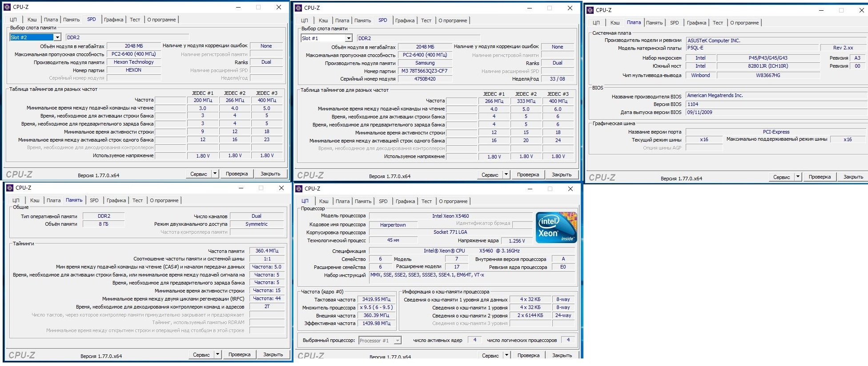This screenshot has height=366, width=868.
Task: Open the Slot #1 memory slot dropdown
Action: (349, 38)
